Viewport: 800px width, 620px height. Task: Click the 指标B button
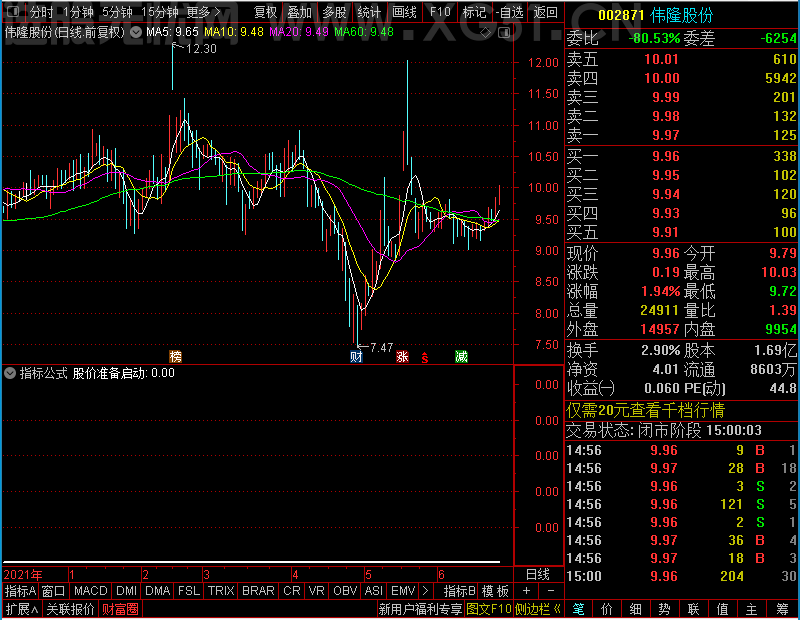coord(460,590)
